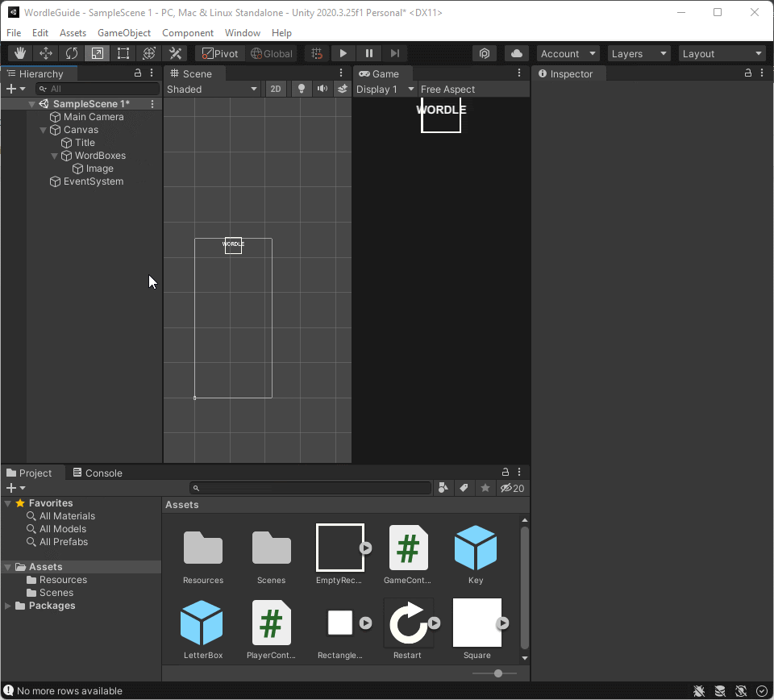
Task: Open the Component menu
Action: coord(188,32)
